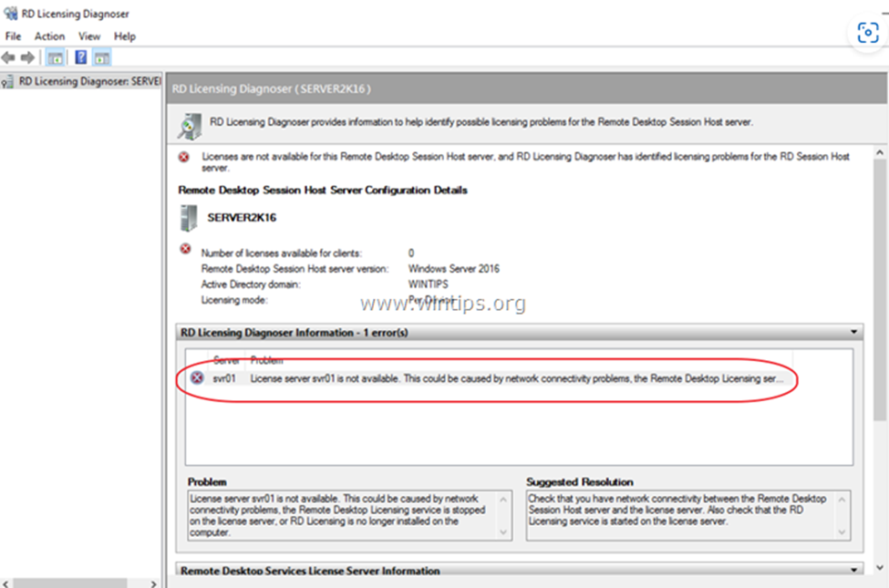The height and width of the screenshot is (588, 889).
Task: Click the svr01 server cell
Action: click(x=224, y=378)
